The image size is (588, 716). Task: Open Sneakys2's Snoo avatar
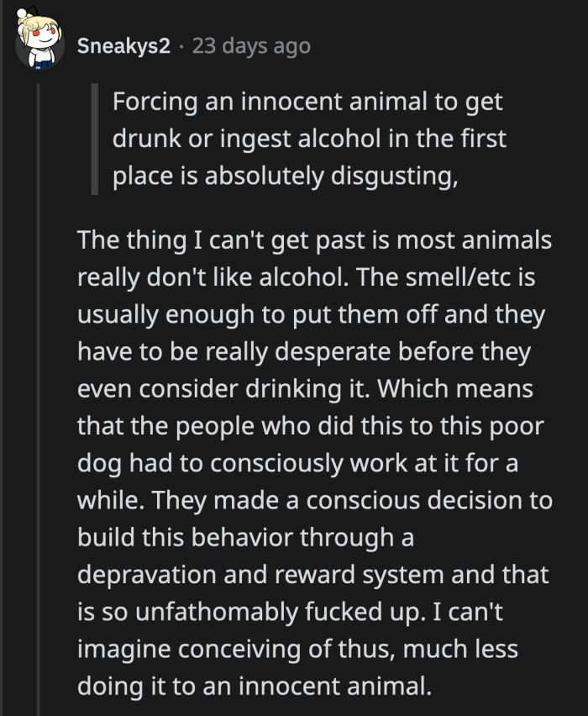(x=39, y=39)
